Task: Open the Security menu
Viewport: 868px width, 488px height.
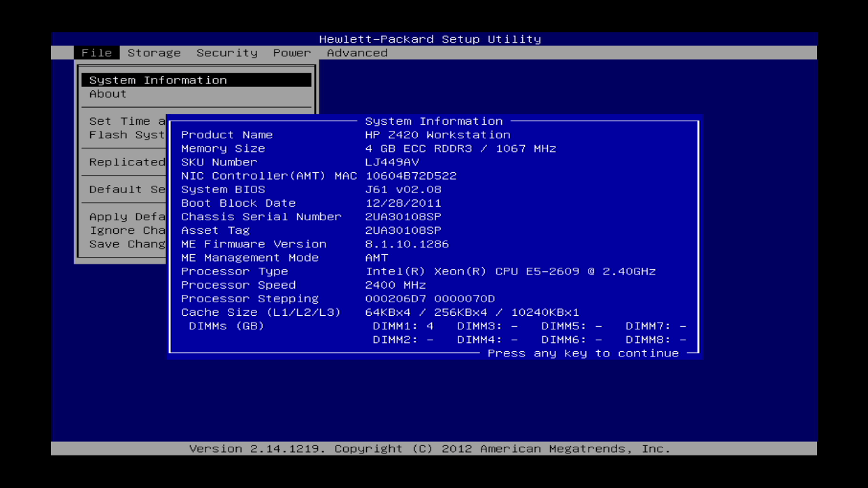Action: (x=227, y=53)
